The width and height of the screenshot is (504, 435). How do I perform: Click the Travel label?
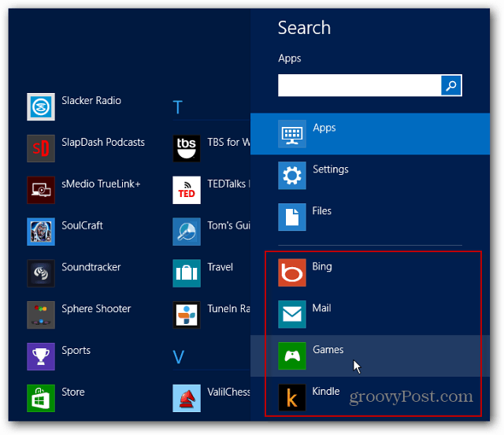click(220, 267)
